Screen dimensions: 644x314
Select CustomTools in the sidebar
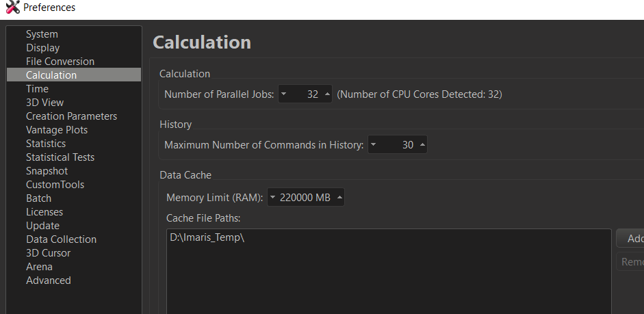pyautogui.click(x=55, y=185)
